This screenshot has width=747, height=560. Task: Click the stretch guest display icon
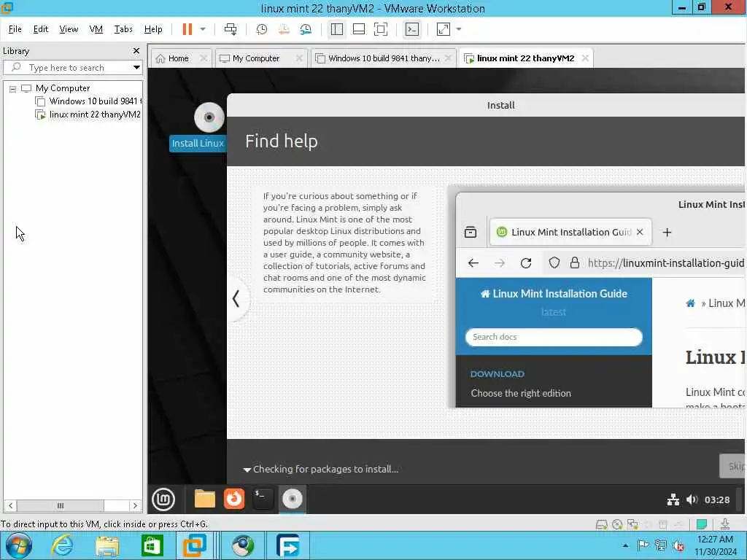(x=444, y=29)
